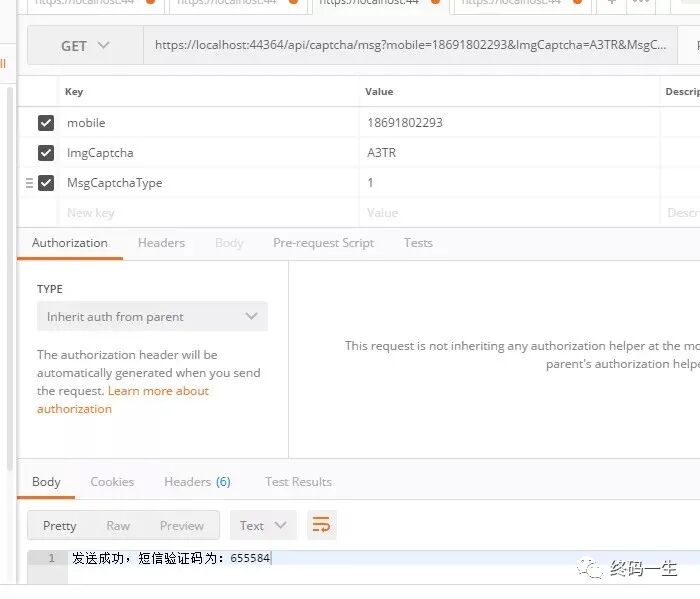Open Learn more about authorization link
The image size is (700, 599).
click(x=123, y=400)
